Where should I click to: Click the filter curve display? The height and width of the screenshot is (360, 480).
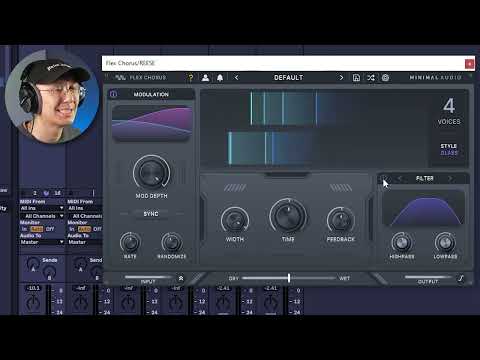coord(423,208)
